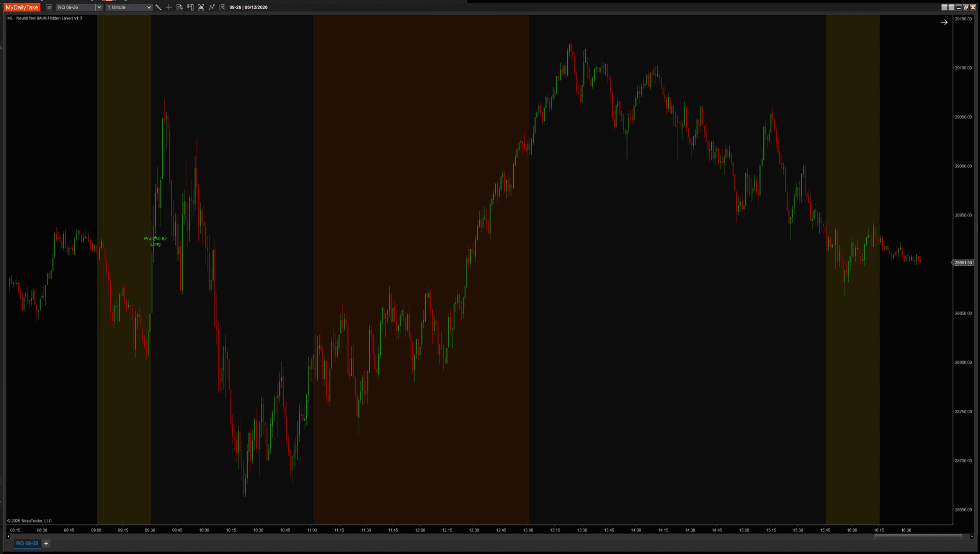Click the 29000.00 price axis label

(x=963, y=166)
